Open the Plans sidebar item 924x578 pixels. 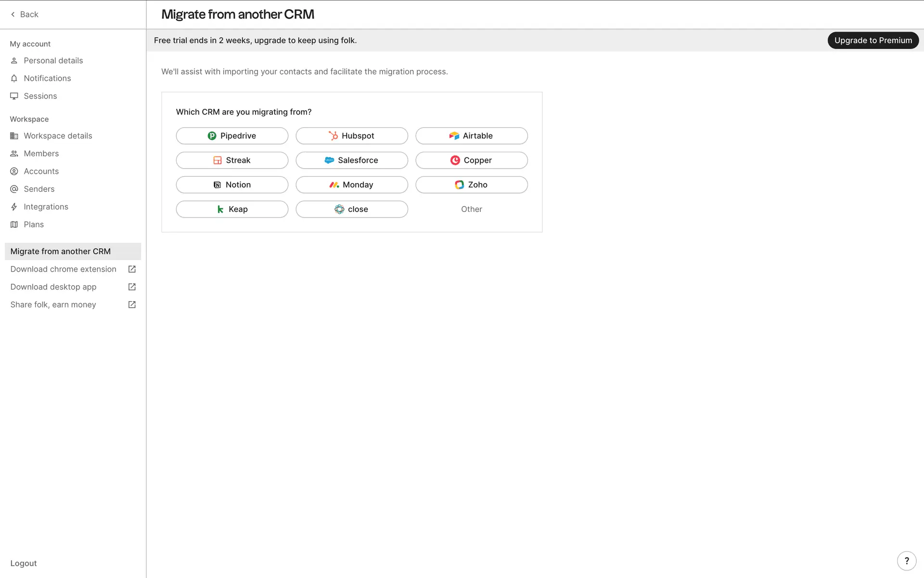(34, 224)
